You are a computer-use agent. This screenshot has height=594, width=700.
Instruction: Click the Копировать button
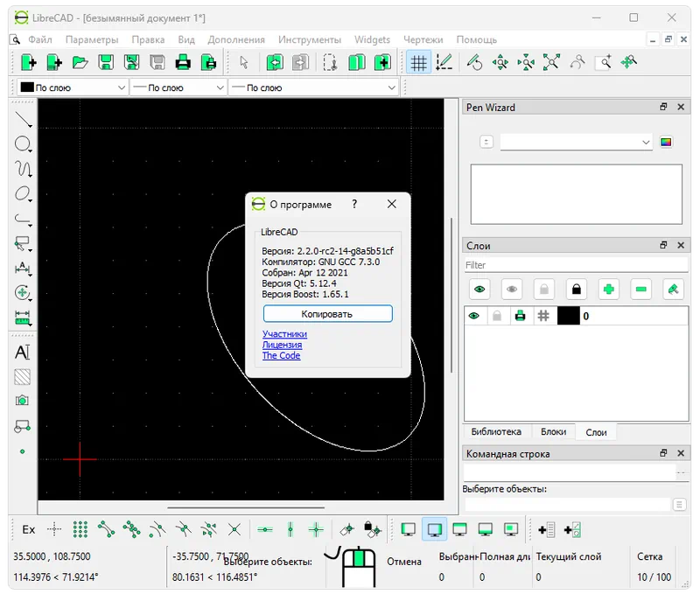327,314
